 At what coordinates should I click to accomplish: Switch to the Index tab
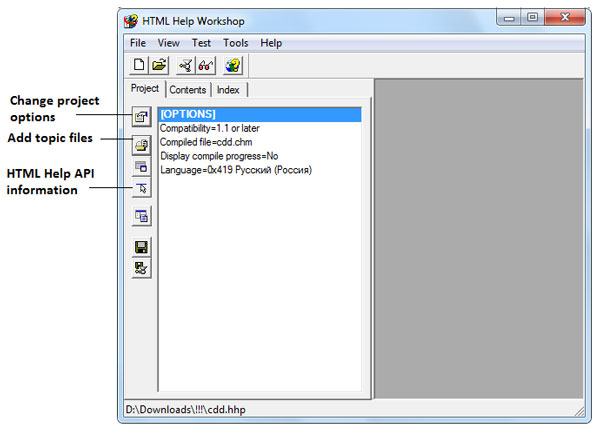(x=228, y=90)
